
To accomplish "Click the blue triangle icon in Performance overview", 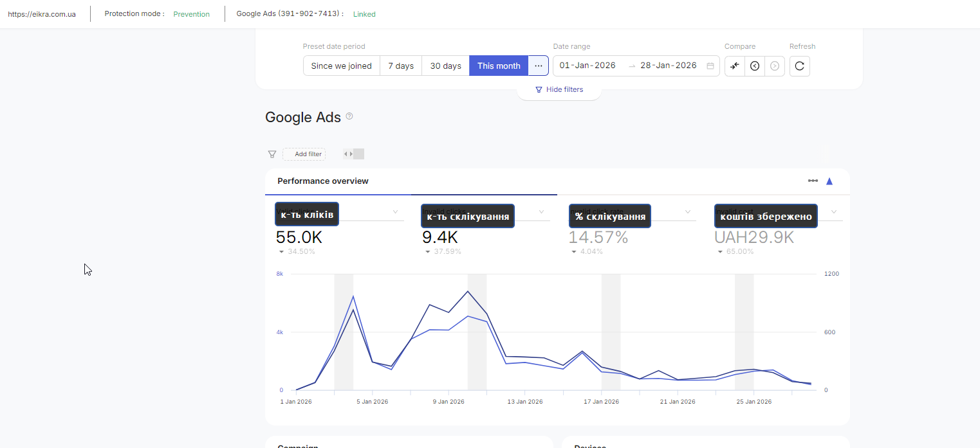I will click(x=829, y=181).
